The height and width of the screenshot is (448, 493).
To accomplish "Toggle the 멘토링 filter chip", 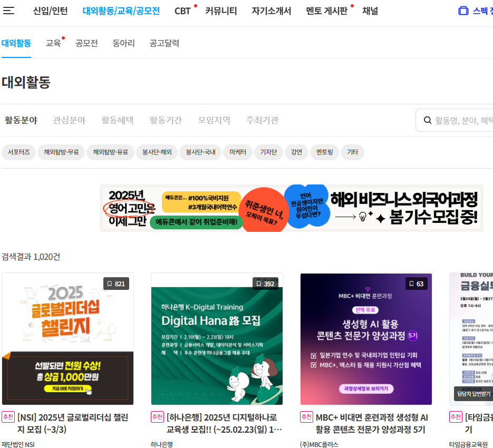I will click(324, 152).
